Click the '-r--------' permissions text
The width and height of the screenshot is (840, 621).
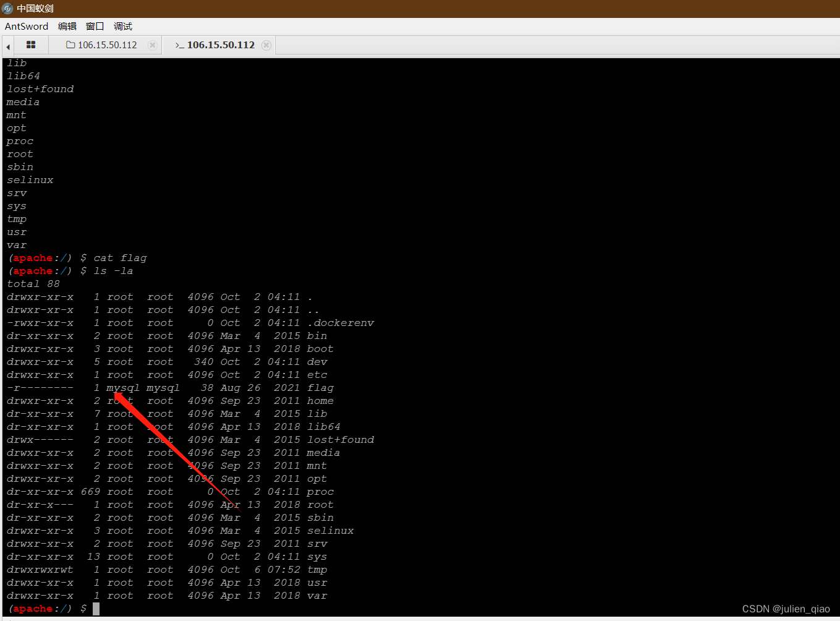(x=40, y=388)
